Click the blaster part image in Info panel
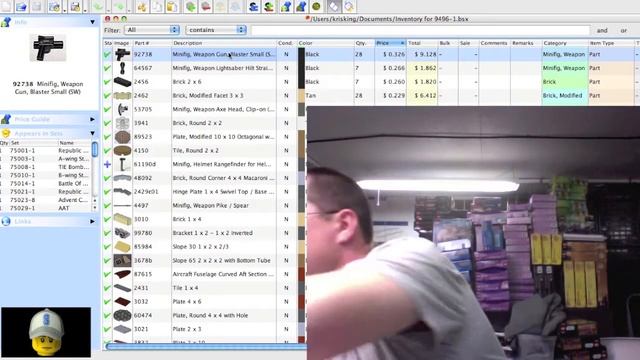The width and height of the screenshot is (640, 360). point(48,47)
